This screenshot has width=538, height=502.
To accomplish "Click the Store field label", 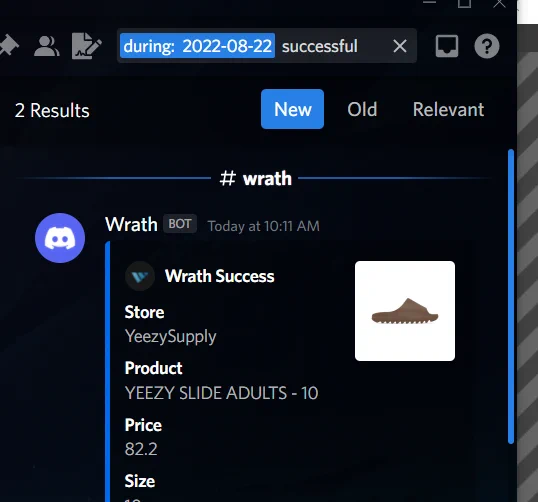I will tap(144, 312).
